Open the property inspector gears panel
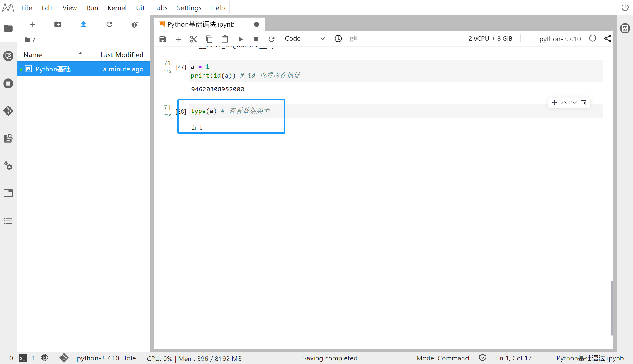 (x=8, y=166)
